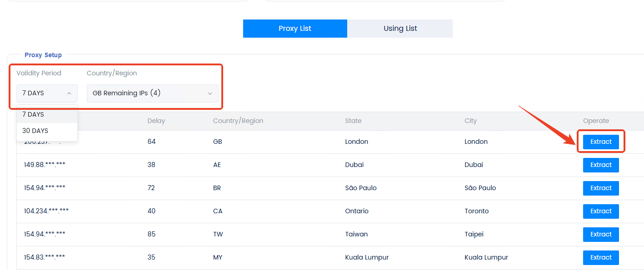Choose the 7 DAYS option

(33, 114)
